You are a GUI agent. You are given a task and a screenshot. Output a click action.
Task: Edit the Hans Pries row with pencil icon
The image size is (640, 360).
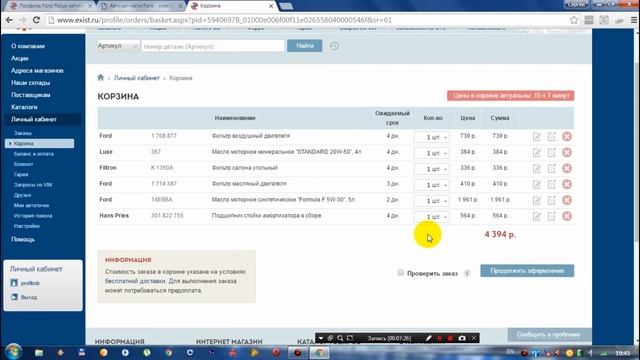click(537, 216)
